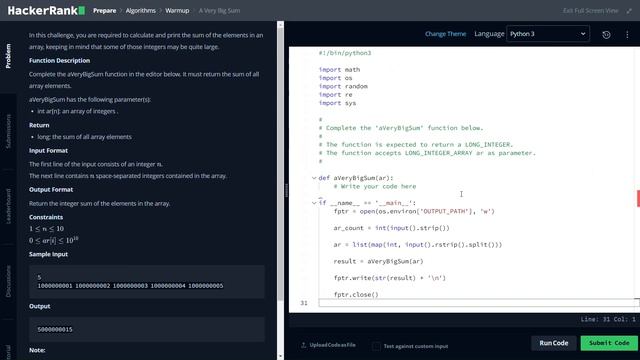
Task: Click the line number 31 in gutter
Action: coord(304,303)
